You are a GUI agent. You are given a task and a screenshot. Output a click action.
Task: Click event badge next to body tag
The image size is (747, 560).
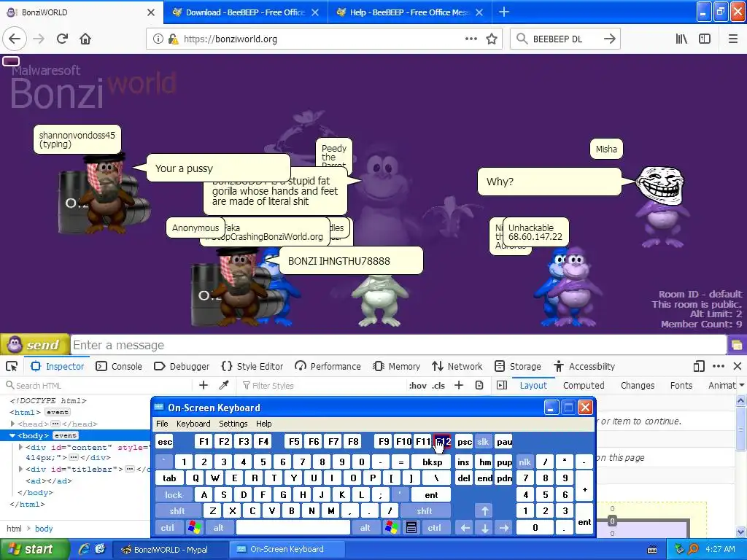coord(65,435)
